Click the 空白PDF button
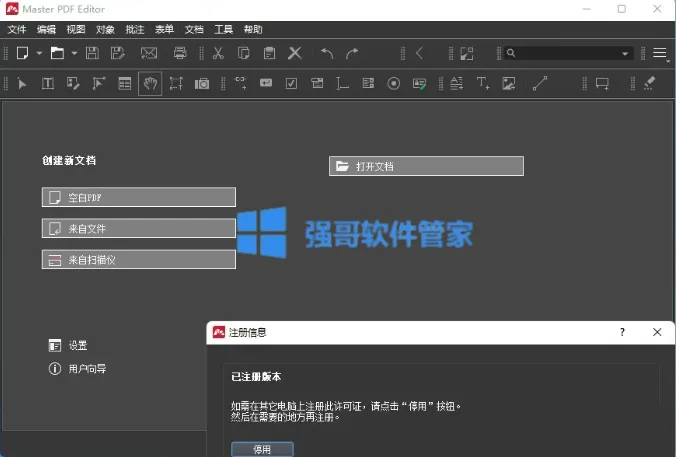 click(139, 197)
